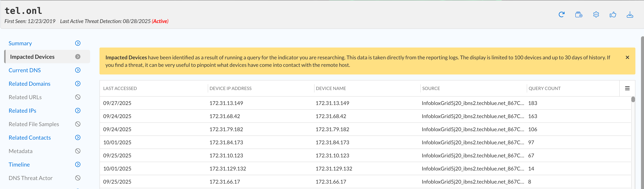
Task: Click the Device IP Address column header
Action: (x=230, y=88)
